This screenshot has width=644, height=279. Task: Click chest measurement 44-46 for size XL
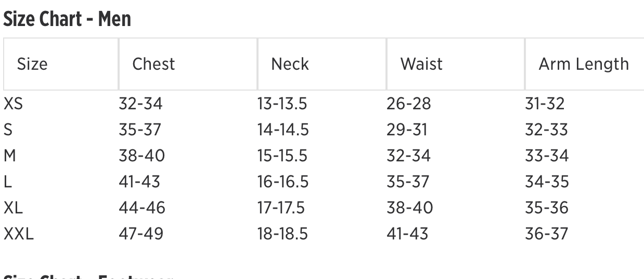tap(141, 208)
